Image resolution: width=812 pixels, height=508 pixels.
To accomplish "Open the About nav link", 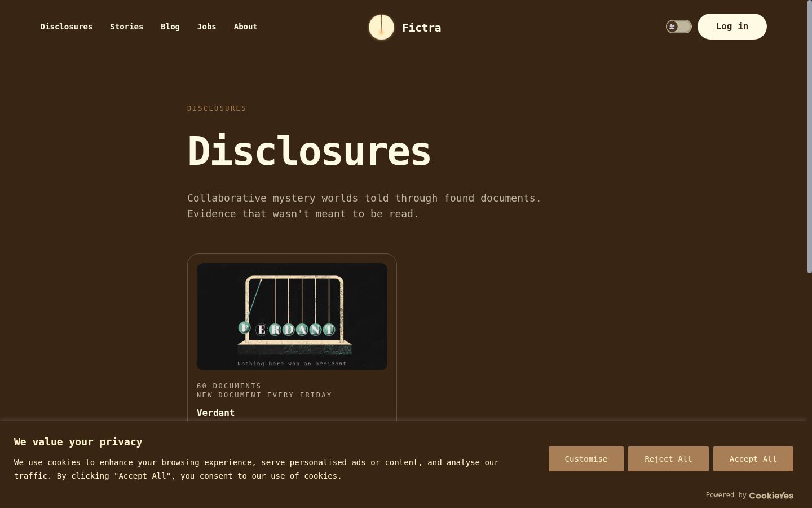I will (x=246, y=27).
